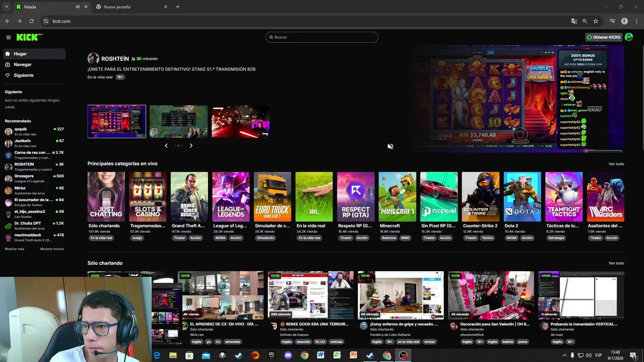Click the 'Juego' tag under Tragamonedas
This screenshot has width=644, height=362.
137,238
